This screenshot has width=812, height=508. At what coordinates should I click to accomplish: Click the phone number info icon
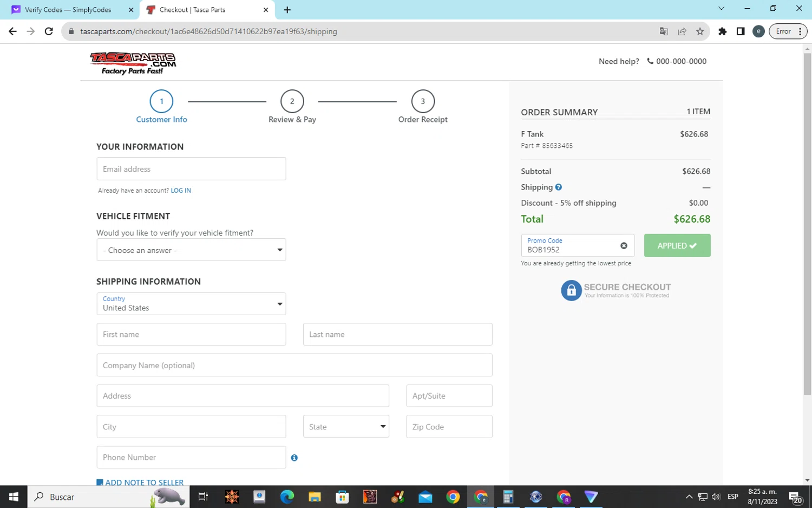tap(294, 458)
